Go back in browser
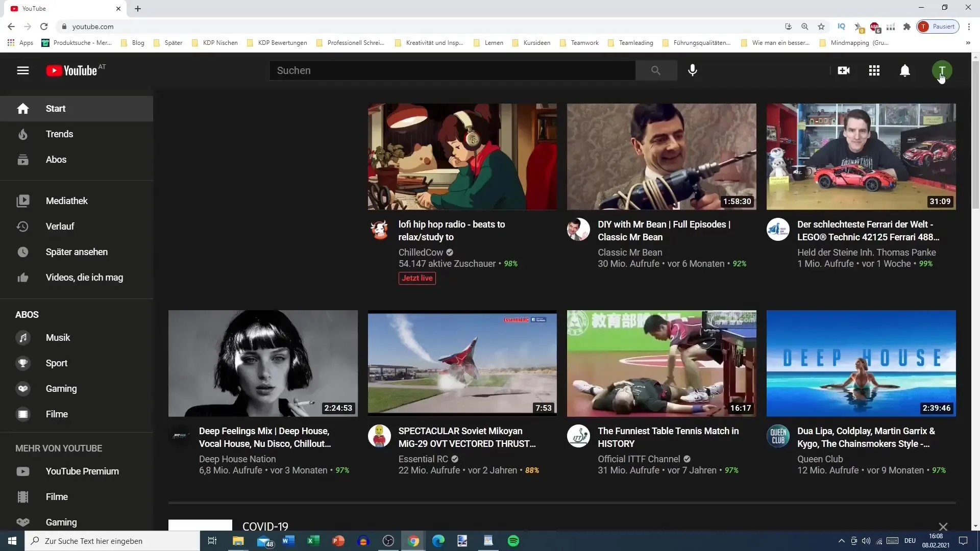 11,27
